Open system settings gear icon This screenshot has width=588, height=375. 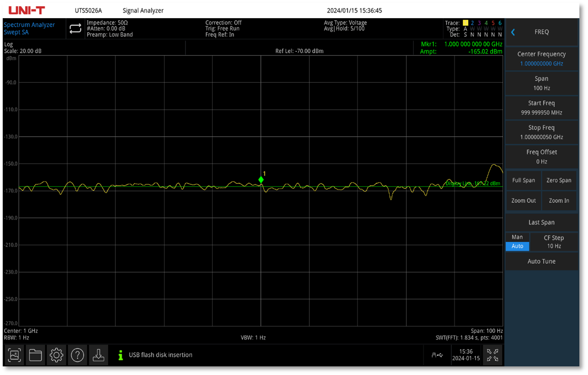click(x=56, y=355)
